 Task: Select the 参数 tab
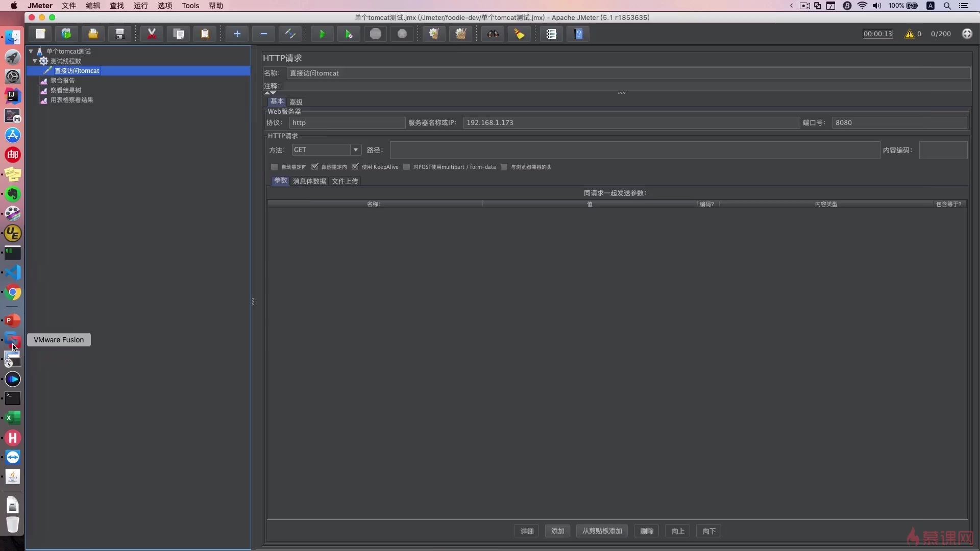(x=281, y=181)
